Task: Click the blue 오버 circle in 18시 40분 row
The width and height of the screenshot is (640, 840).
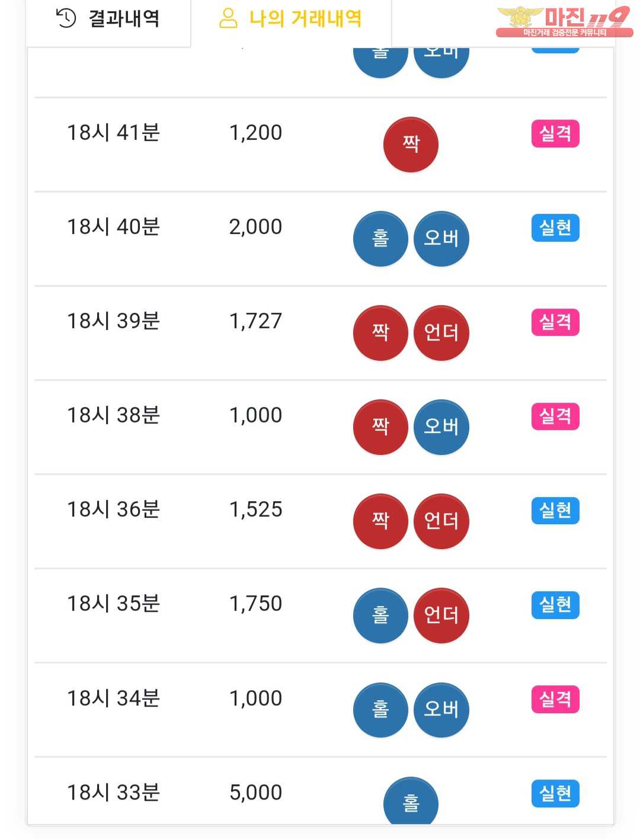Action: pyautogui.click(x=441, y=239)
